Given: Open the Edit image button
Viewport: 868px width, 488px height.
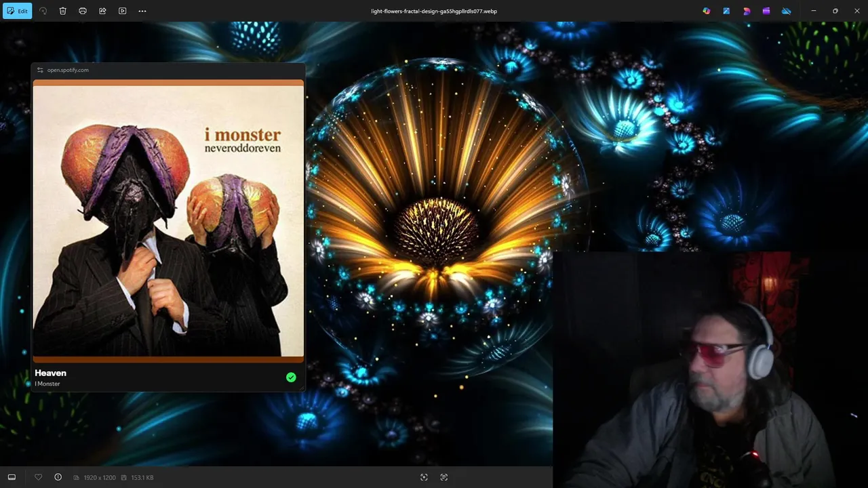Looking at the screenshot, I should coord(17,11).
